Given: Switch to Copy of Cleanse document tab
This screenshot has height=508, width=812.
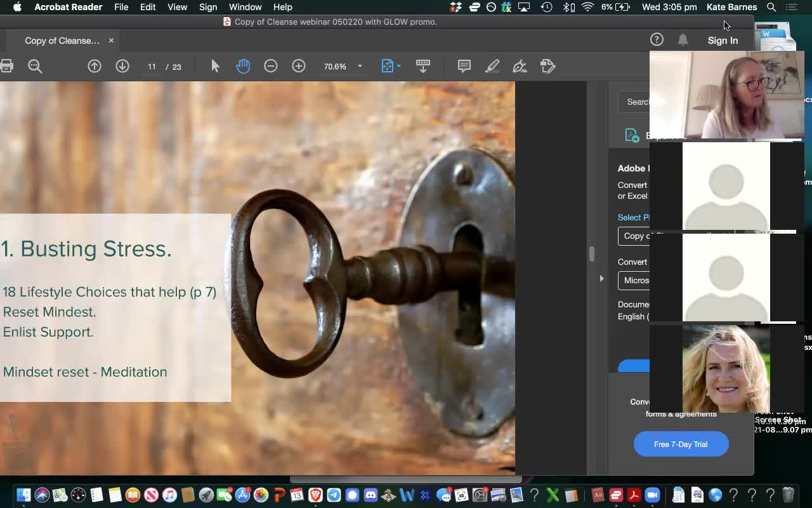Looking at the screenshot, I should point(62,41).
